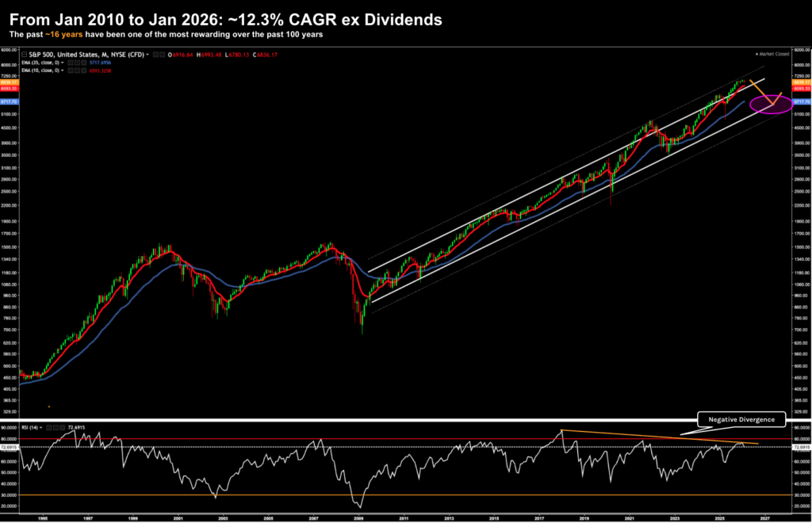Image resolution: width=812 pixels, height=523 pixels.
Task: Open settings icon for EMA 10 indicator
Action: click(78, 70)
